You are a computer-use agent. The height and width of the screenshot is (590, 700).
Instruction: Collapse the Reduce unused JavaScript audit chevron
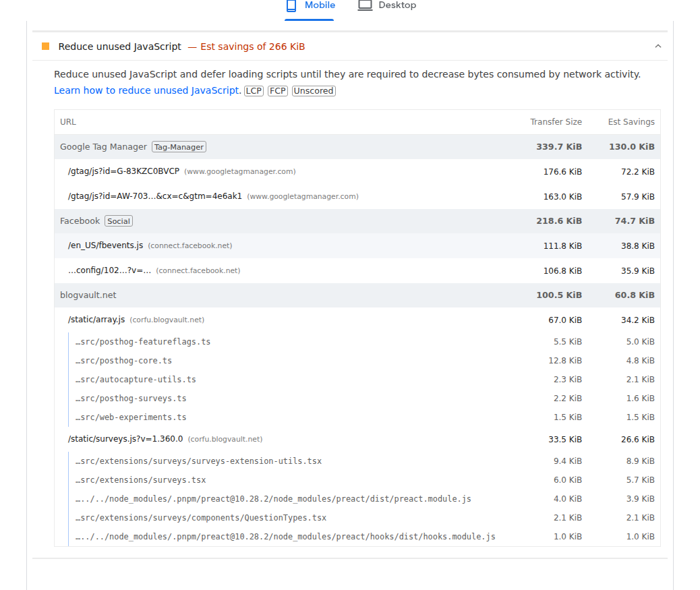click(658, 47)
